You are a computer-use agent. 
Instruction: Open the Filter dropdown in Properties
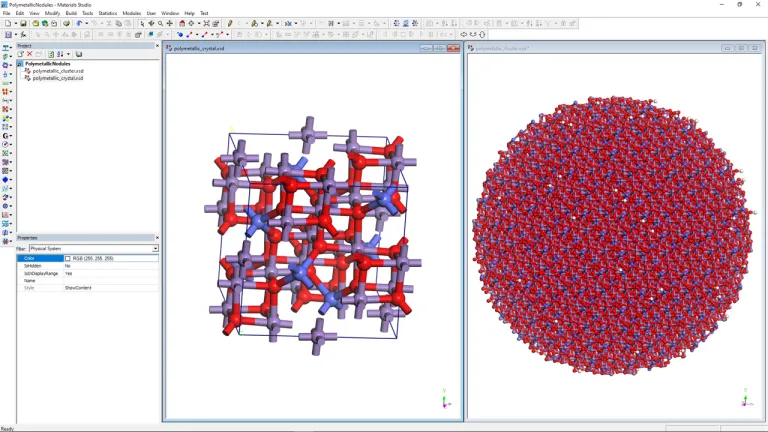coord(155,248)
